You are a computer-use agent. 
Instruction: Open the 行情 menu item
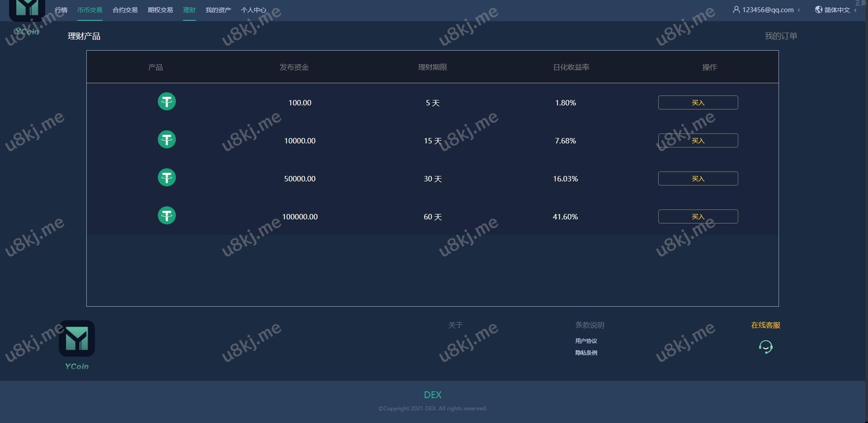(61, 10)
